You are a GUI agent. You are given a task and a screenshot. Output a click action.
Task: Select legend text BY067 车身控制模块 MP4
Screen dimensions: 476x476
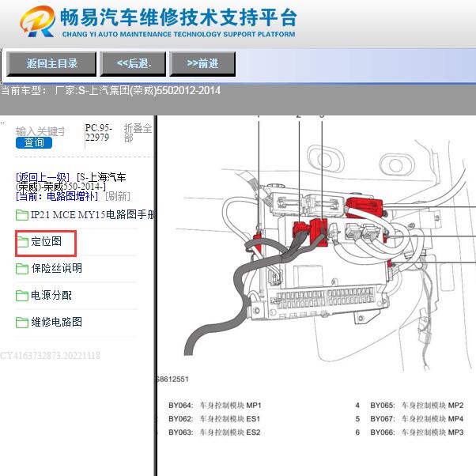pos(417,419)
